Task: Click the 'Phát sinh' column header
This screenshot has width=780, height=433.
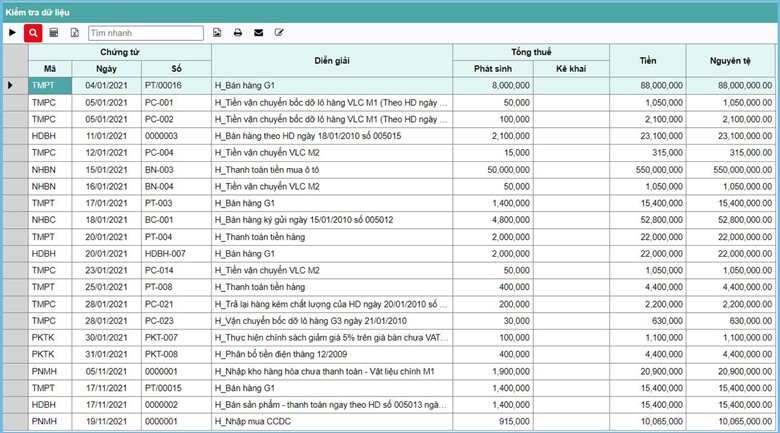Action: (493, 68)
